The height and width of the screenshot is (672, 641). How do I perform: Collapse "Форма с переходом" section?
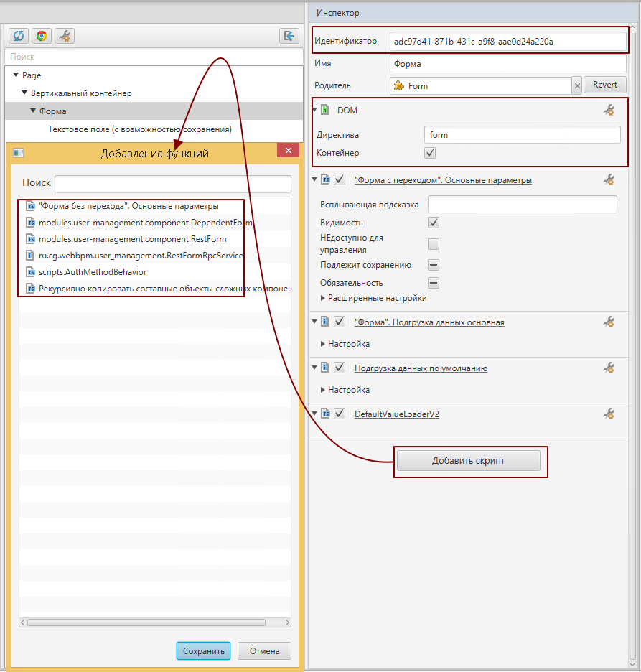point(314,179)
